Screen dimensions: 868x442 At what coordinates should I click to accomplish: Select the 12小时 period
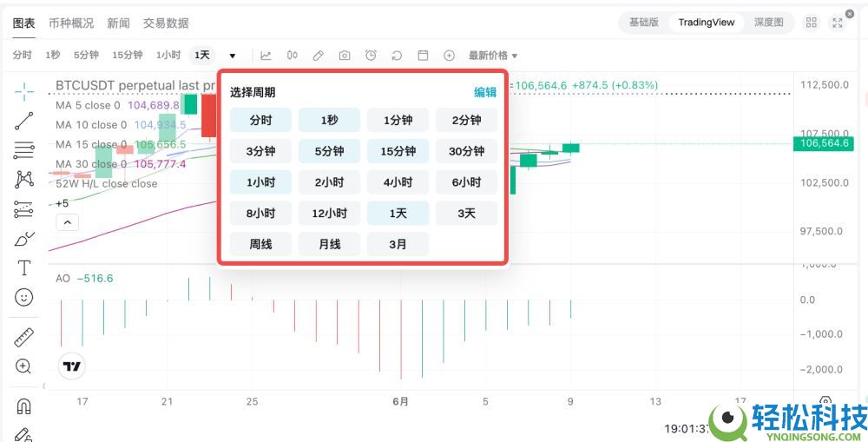[x=329, y=214]
